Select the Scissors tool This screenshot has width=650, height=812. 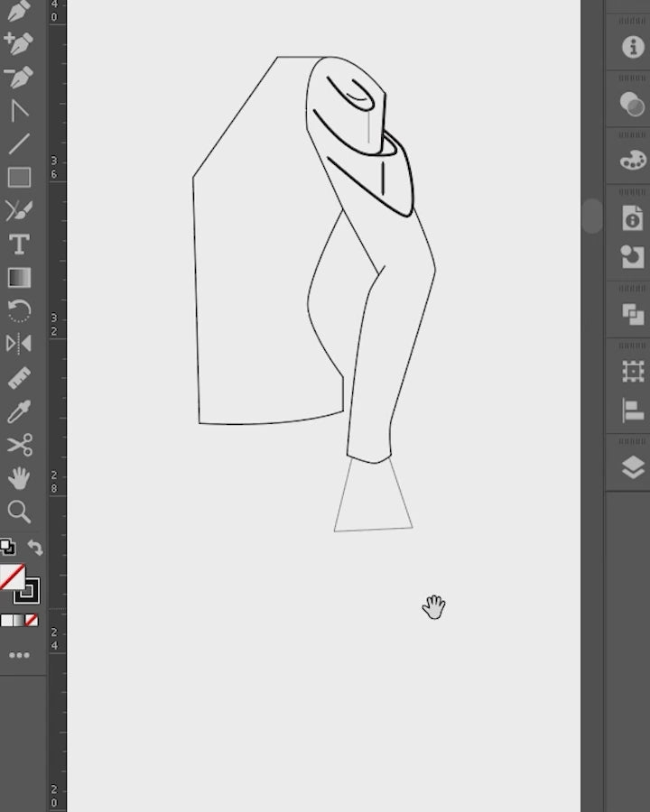pyautogui.click(x=19, y=445)
